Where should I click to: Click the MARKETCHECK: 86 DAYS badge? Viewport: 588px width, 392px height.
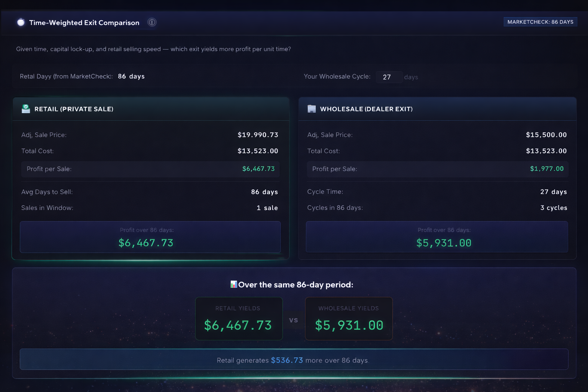coord(540,22)
